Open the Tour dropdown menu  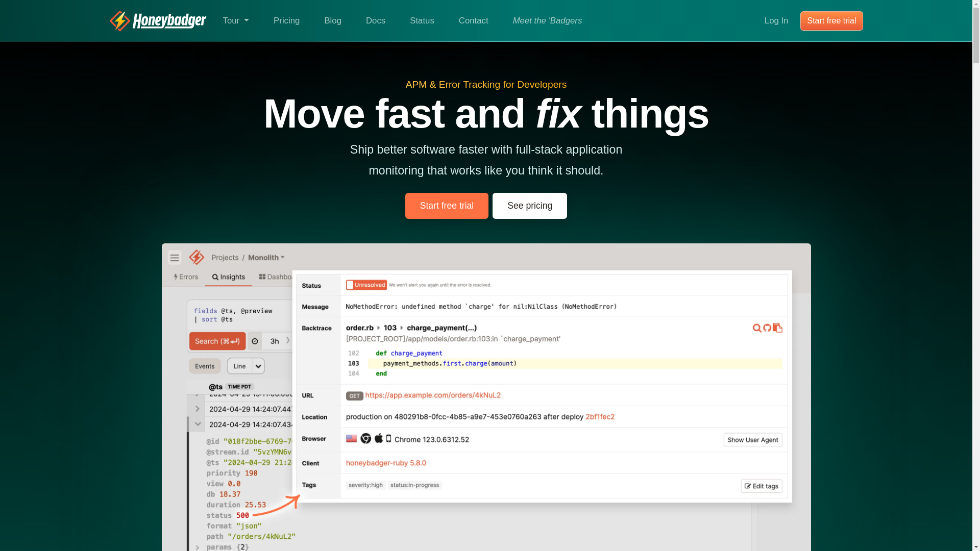(236, 21)
